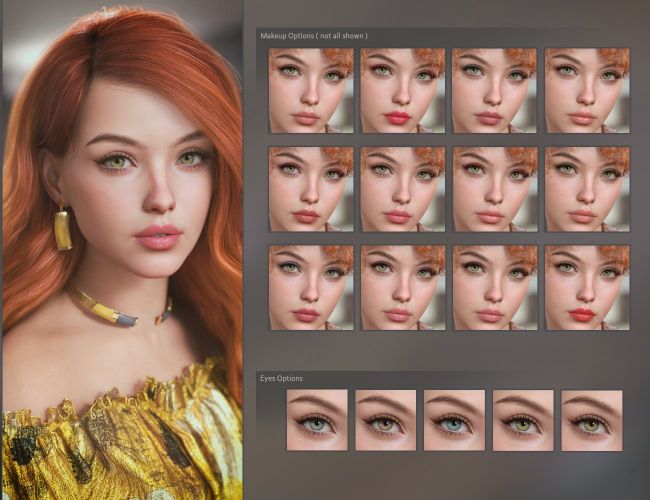Choose the last yellow-green eye option
This screenshot has width=650, height=500.
pyautogui.click(x=591, y=420)
